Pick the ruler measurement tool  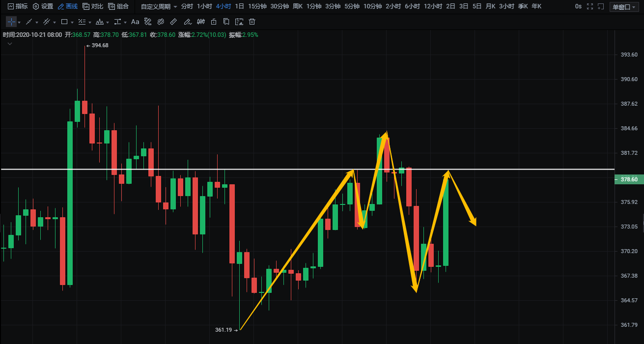[173, 22]
